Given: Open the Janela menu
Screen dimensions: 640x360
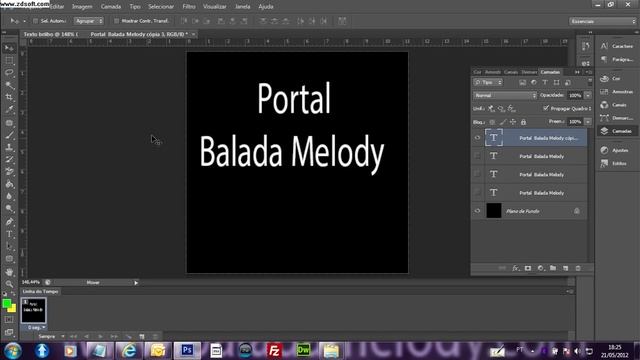Looking at the screenshot, I should pyautogui.click(x=242, y=7).
